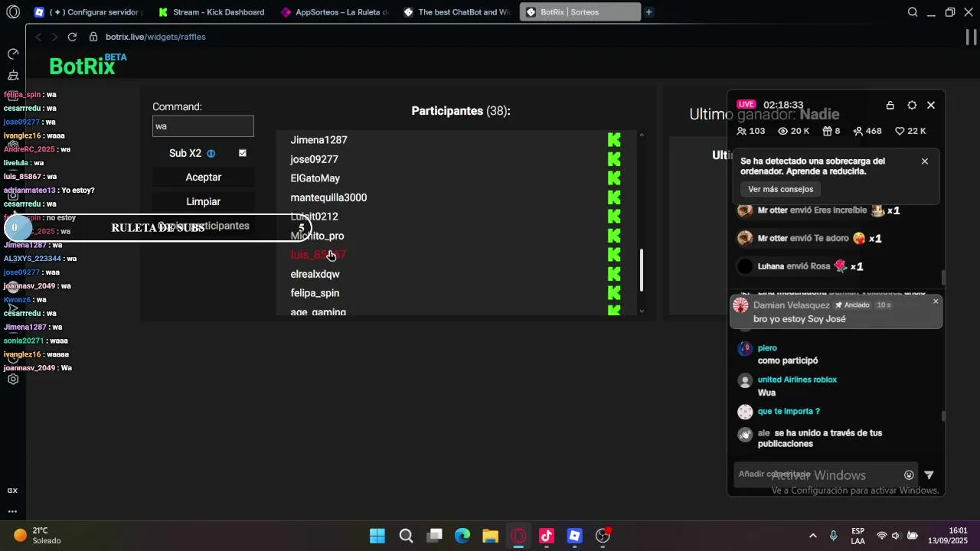Click the Kick badge next to ElGatoMay
The width and height of the screenshot is (980, 551).
click(x=614, y=178)
